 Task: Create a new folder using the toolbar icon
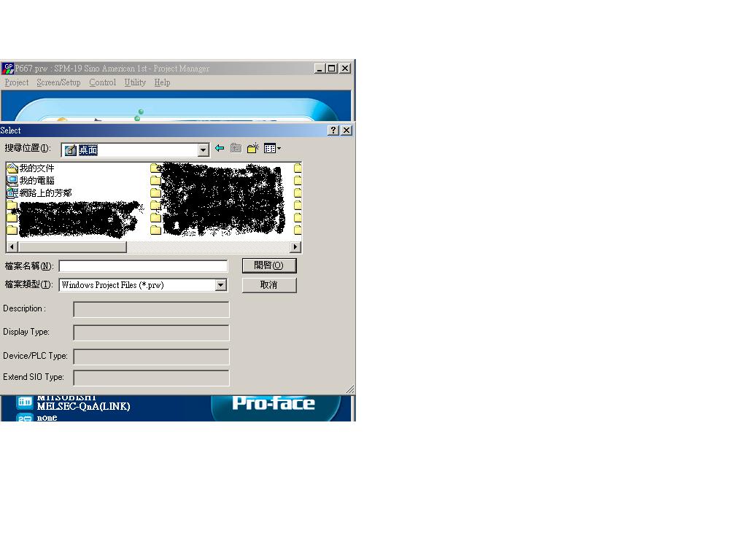pos(252,149)
